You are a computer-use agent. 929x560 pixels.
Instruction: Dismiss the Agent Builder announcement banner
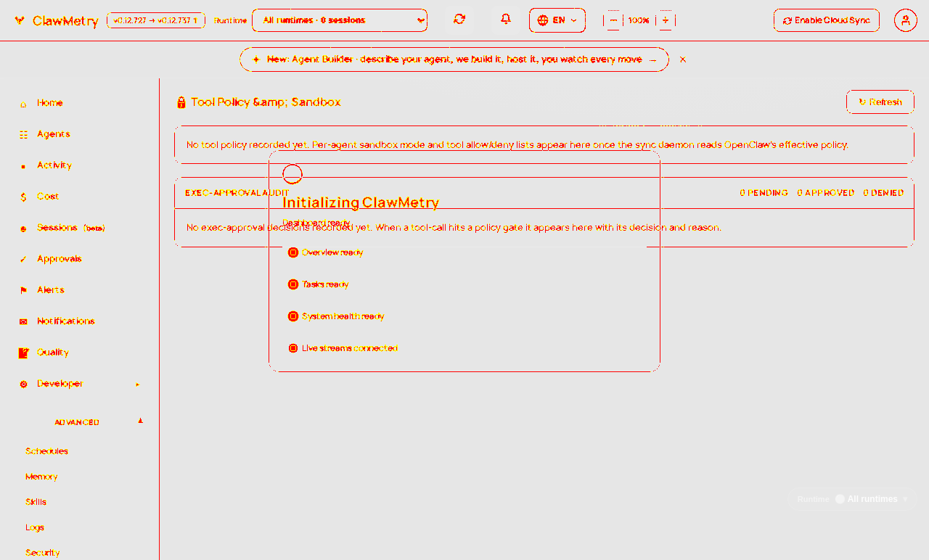point(683,59)
